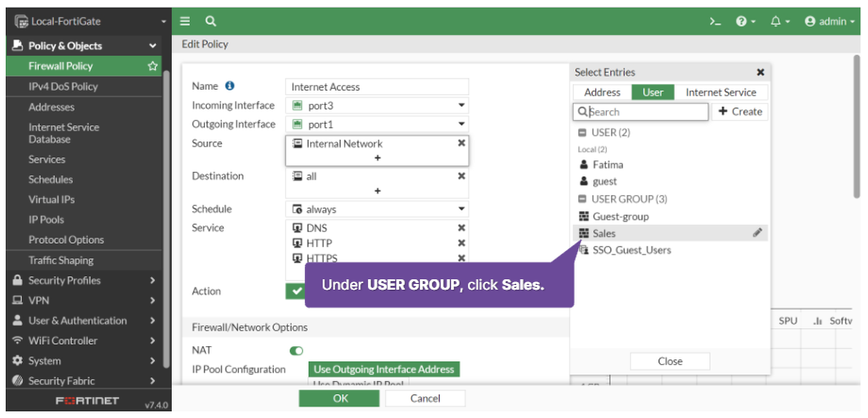This screenshot has width=868, height=418.
Task: Click the System gear icon
Action: [18, 360]
